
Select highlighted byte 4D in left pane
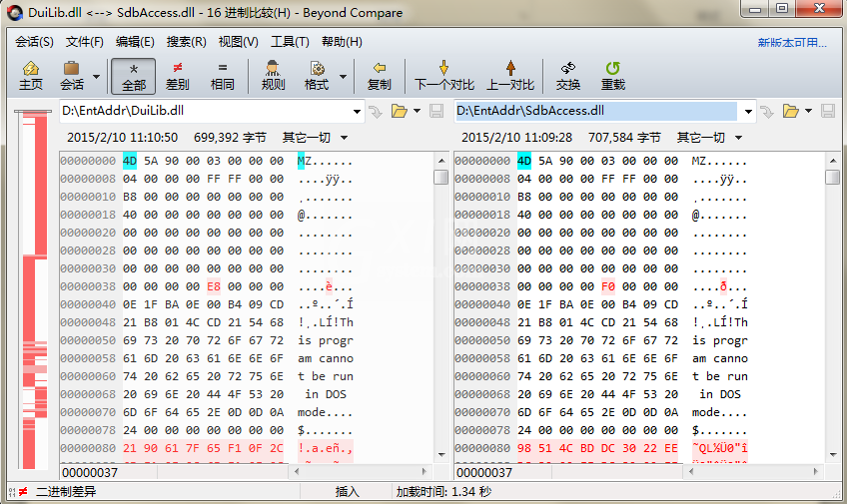130,161
